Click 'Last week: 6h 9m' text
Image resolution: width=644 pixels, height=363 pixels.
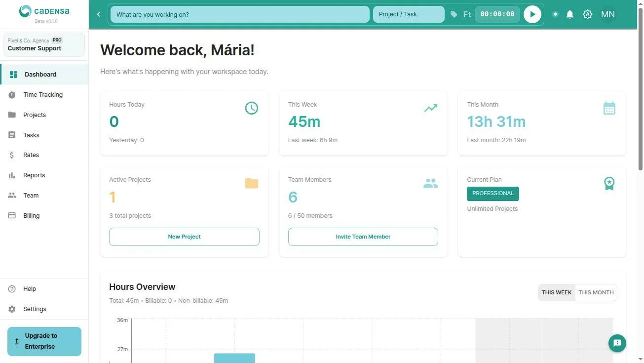coord(313,140)
